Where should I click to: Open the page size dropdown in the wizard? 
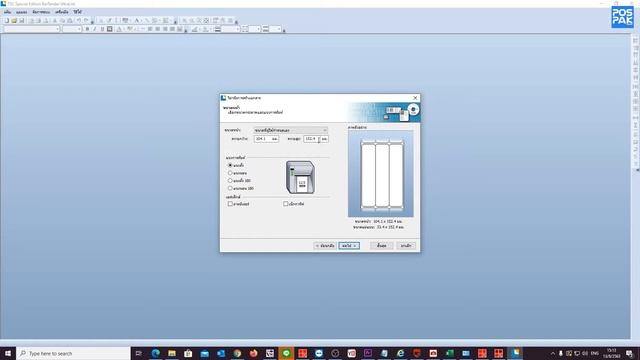coord(291,130)
